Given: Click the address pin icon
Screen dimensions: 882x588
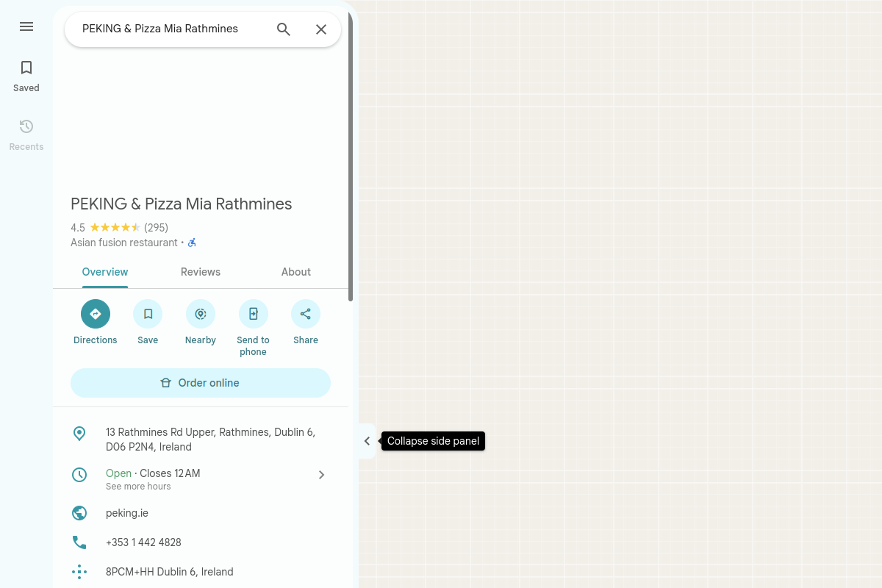Looking at the screenshot, I should click(x=79, y=434).
